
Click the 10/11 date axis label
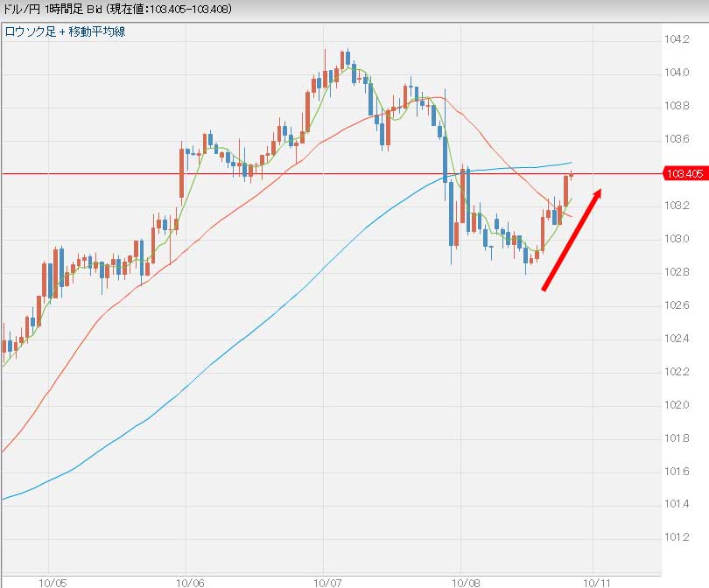coord(597,583)
